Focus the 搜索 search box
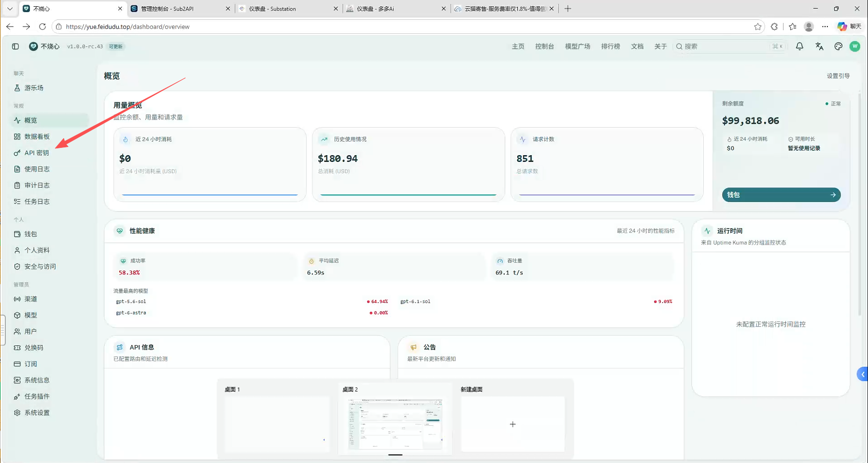Screen dimensions: 868x463 click(x=730, y=46)
